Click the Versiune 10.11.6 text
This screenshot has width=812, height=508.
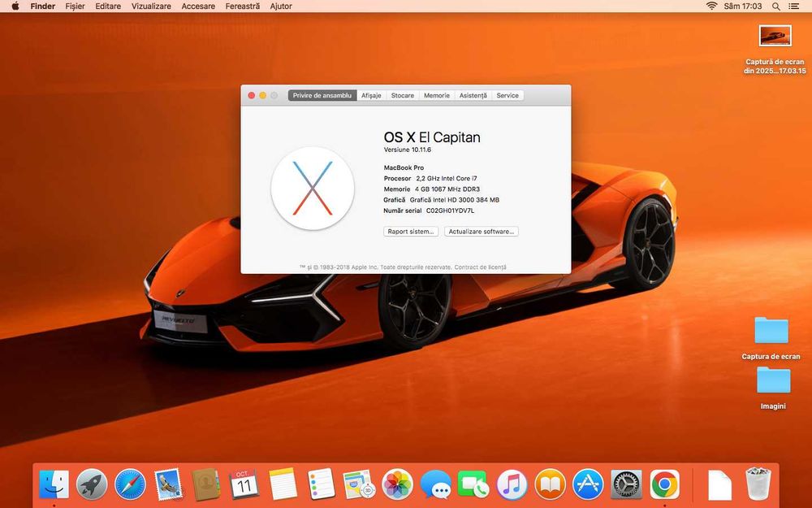click(x=407, y=150)
